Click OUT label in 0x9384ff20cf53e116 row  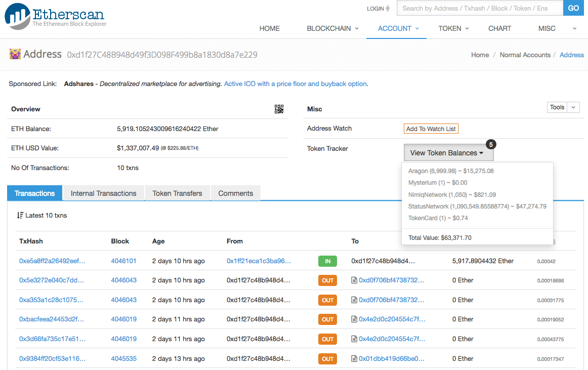coord(327,359)
